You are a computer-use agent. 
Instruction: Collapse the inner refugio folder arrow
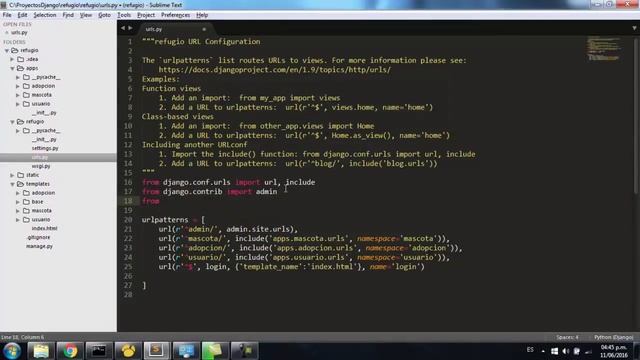click(12, 122)
